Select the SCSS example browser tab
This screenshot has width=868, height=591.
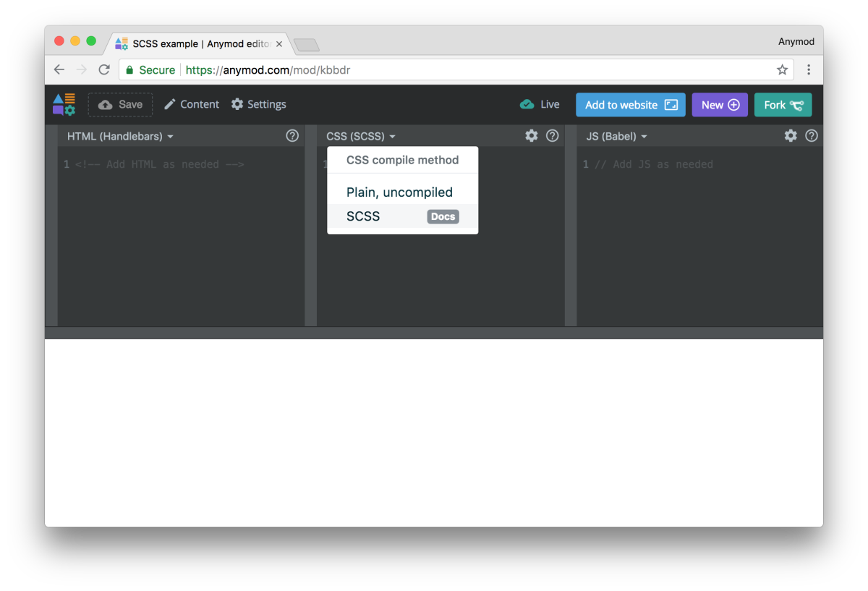point(200,43)
